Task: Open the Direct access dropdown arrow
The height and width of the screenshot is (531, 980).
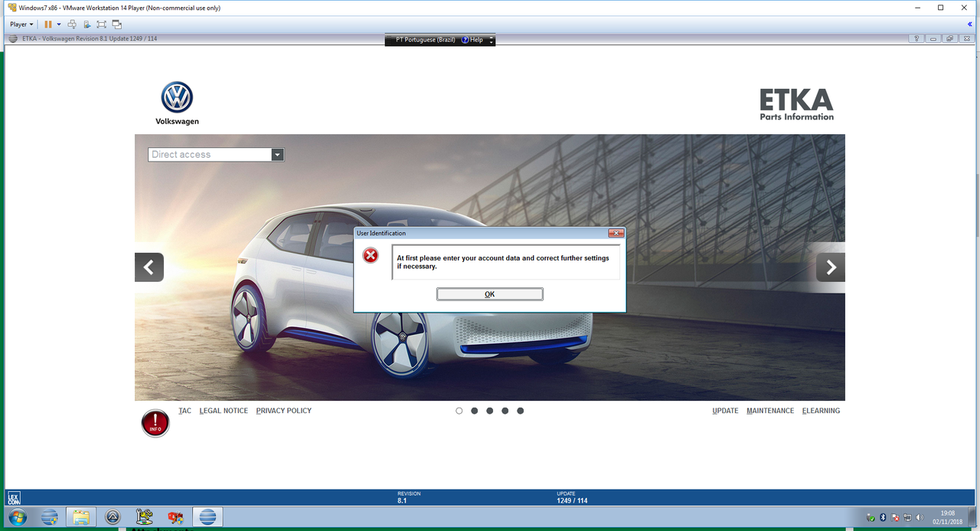Action: [277, 155]
